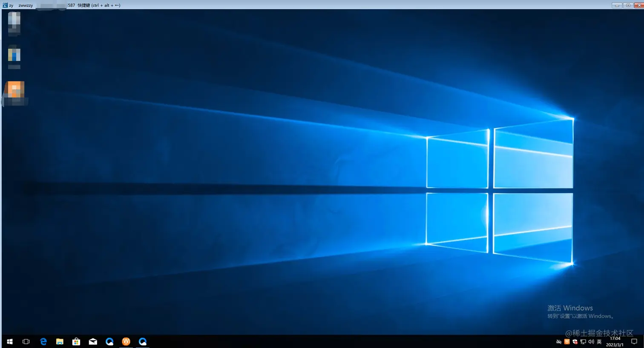Minimize the remote desktop window
The height and width of the screenshot is (348, 644).
pyautogui.click(x=617, y=5)
